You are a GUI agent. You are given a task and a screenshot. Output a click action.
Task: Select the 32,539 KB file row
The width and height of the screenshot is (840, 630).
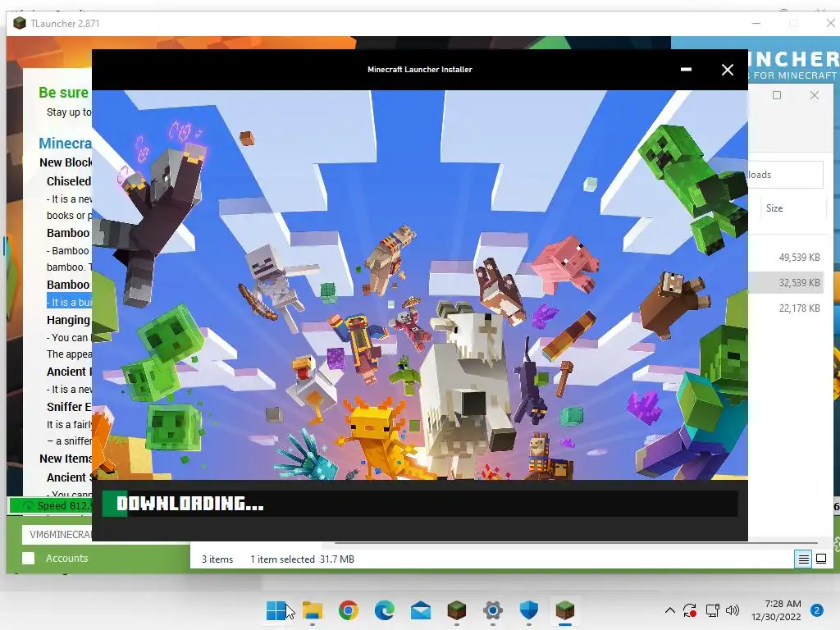click(x=786, y=283)
